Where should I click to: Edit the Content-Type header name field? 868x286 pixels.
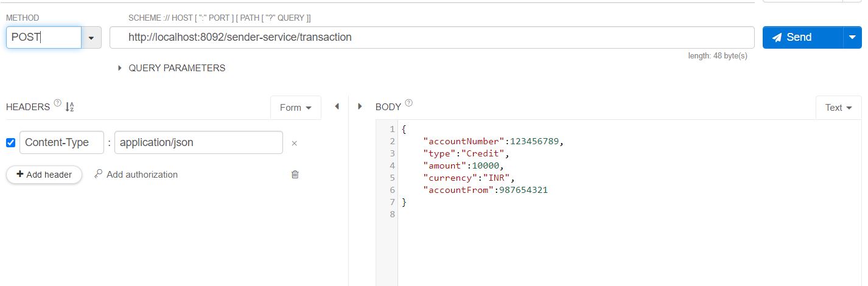click(x=62, y=142)
